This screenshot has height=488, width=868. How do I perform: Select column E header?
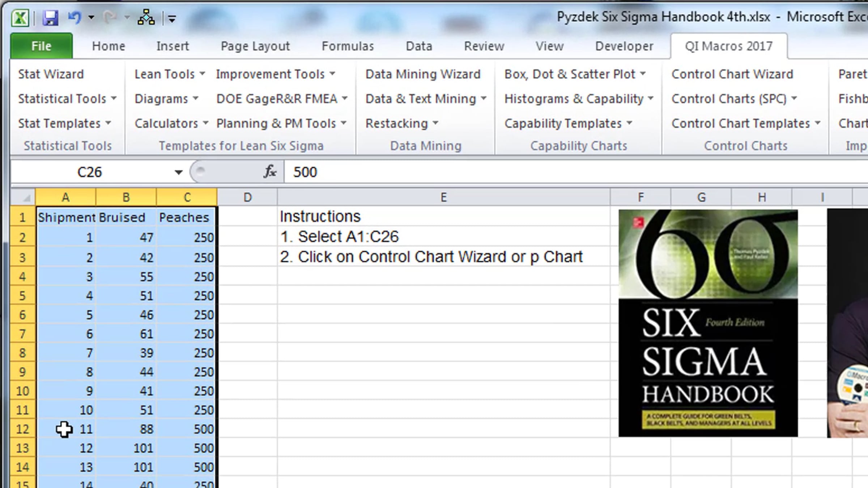[444, 197]
